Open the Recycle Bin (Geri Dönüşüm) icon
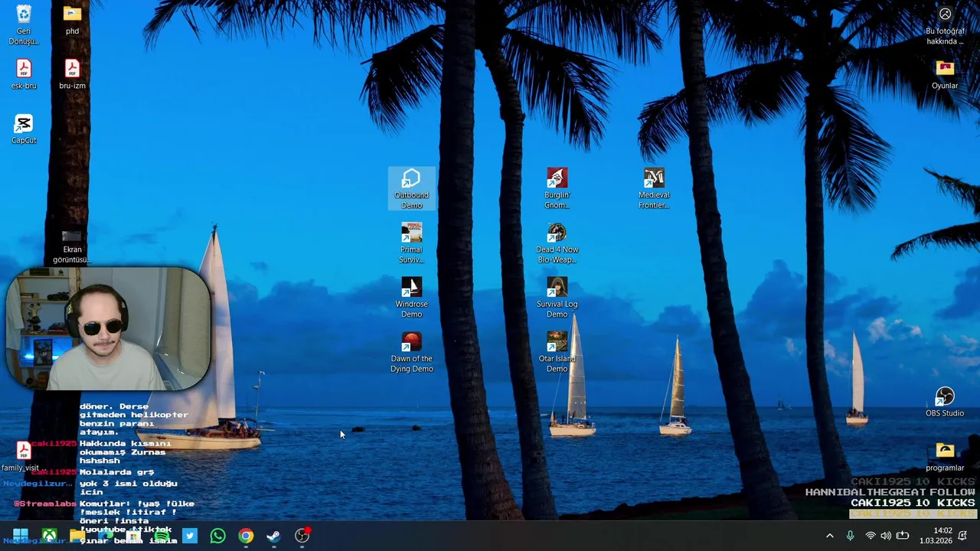 coord(24,24)
